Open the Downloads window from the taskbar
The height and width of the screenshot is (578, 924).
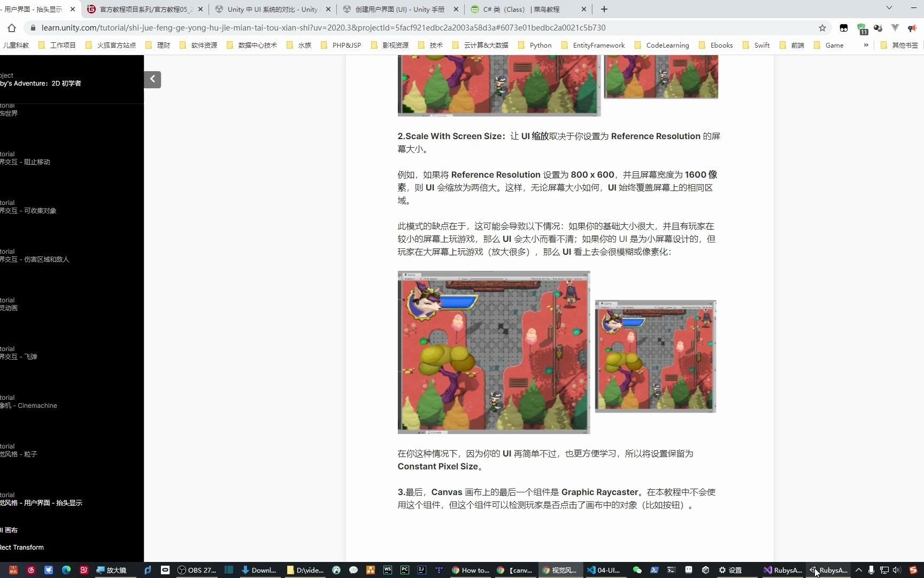[x=259, y=570]
